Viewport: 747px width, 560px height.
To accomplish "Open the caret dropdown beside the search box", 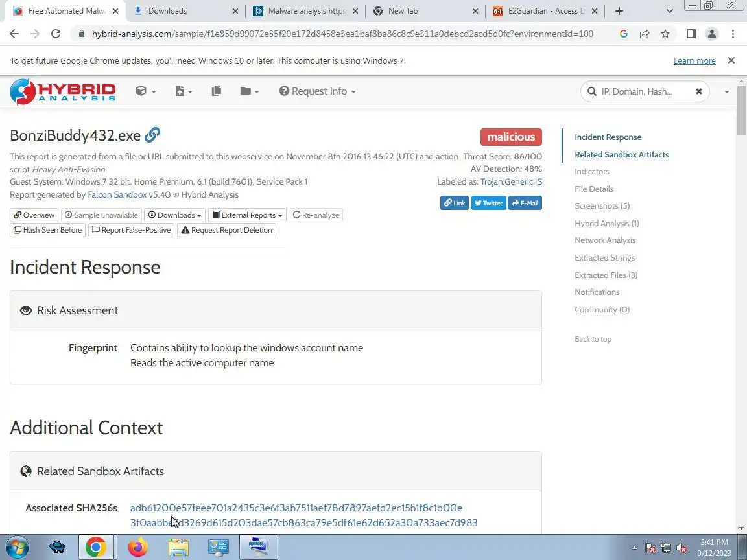I will [x=726, y=91].
